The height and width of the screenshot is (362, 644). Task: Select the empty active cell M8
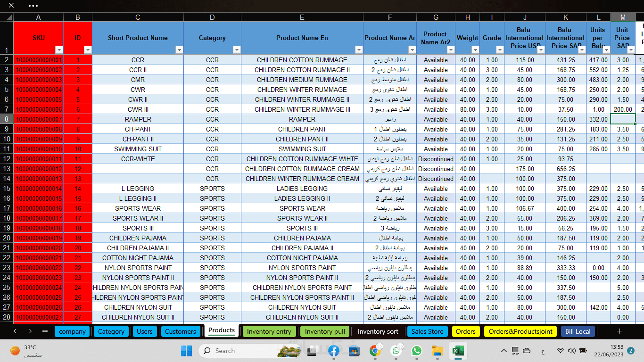pos(623,119)
